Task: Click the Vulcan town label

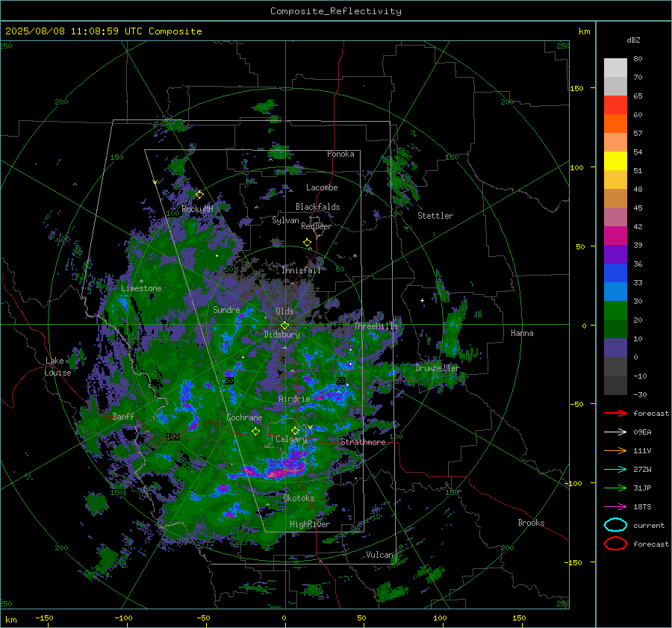Action: [x=379, y=555]
